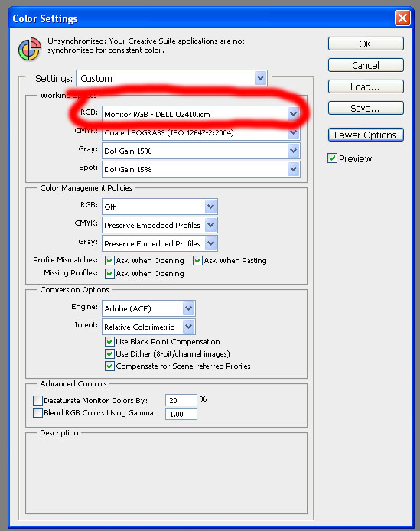The image size is (420, 531).
Task: Click the Load... button
Action: (366, 86)
